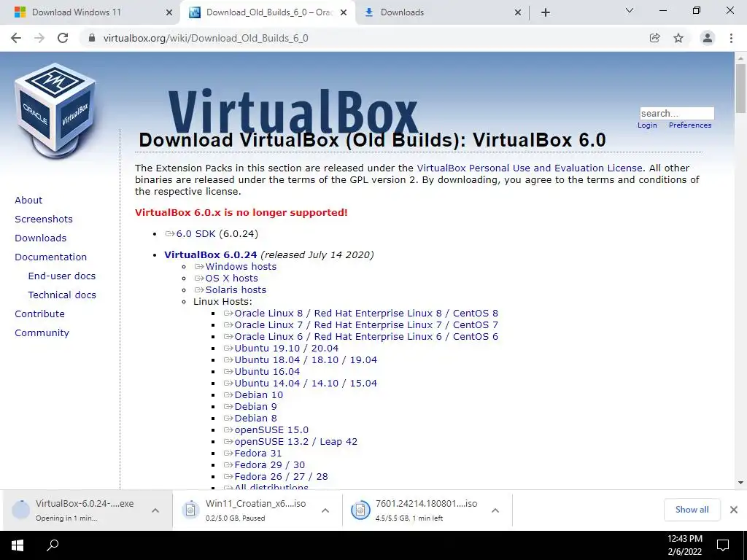The image size is (747, 560).
Task: Download Fedora 31 package
Action: [x=253, y=454]
